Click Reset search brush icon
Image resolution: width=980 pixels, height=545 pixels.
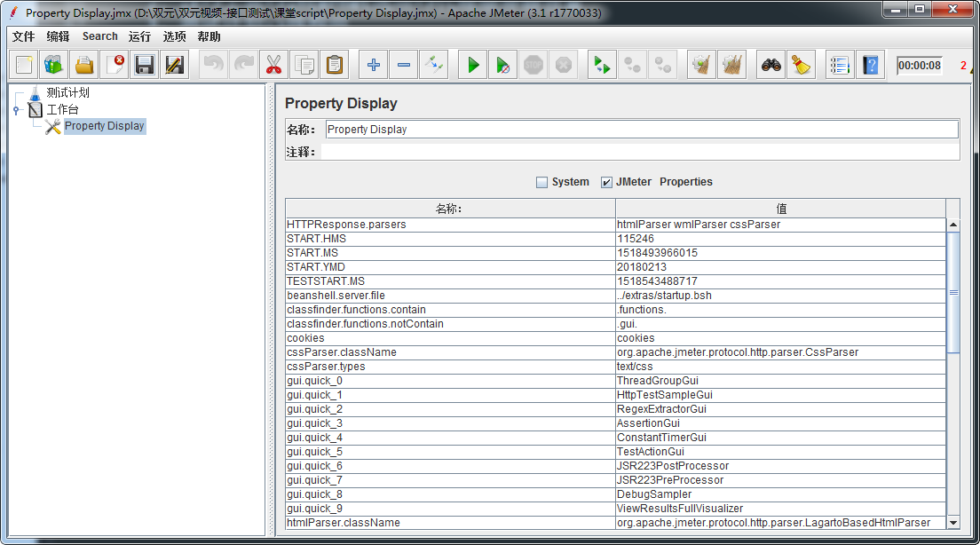[x=802, y=65]
